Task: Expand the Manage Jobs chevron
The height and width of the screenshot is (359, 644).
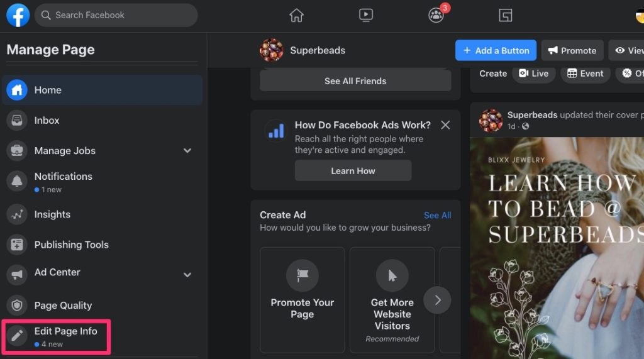Action: click(187, 150)
